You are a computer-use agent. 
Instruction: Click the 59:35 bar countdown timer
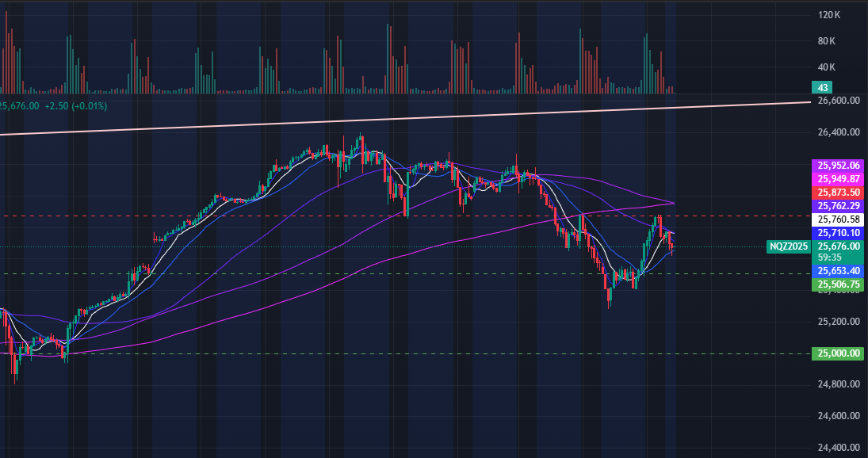click(828, 258)
